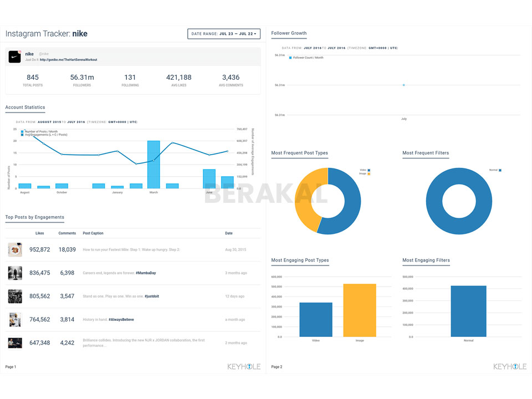The width and height of the screenshot is (532, 399).
Task: Click the Top Posts by Engagements heading
Action: tap(34, 217)
